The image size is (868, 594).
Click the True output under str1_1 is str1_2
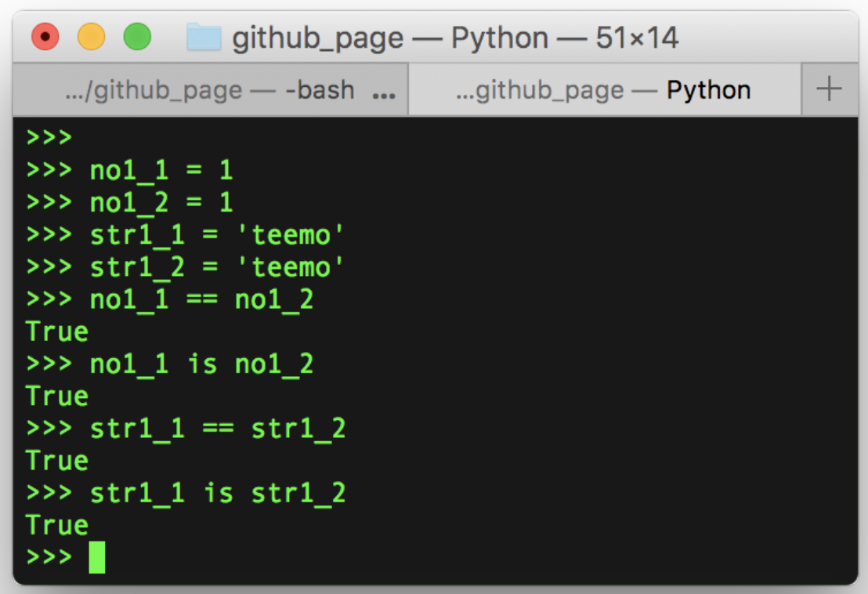57,525
